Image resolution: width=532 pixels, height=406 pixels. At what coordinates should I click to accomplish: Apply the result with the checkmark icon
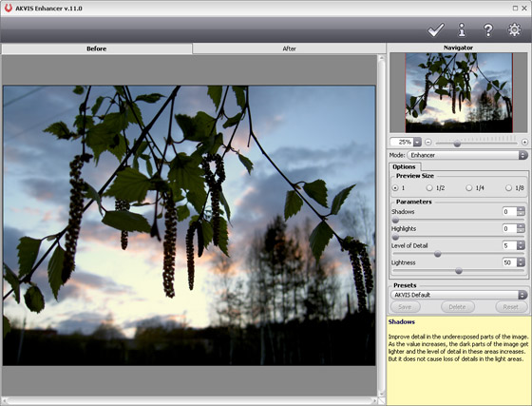coord(436,29)
